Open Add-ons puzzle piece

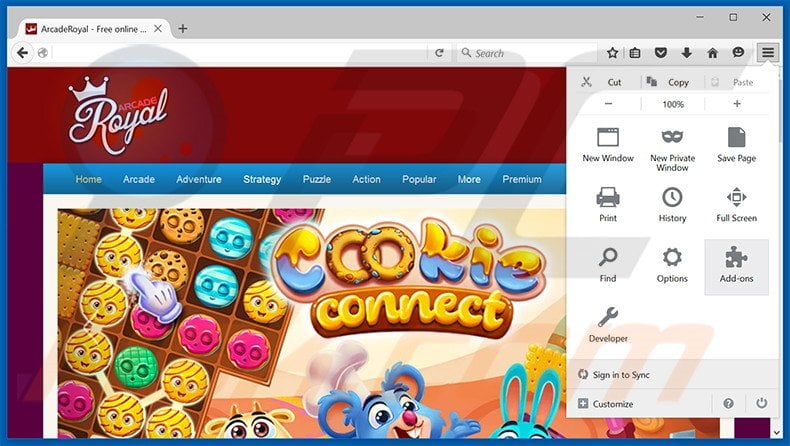tap(736, 267)
